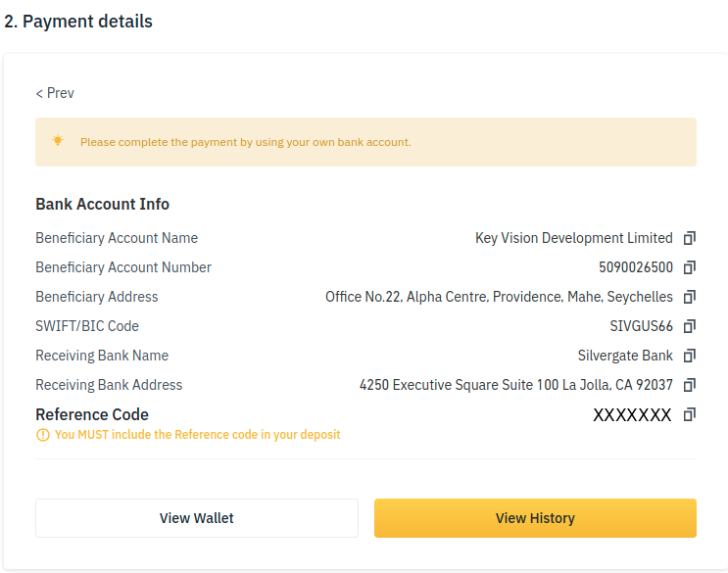Open the View Wallet button
The height and width of the screenshot is (573, 728).
tap(196, 518)
